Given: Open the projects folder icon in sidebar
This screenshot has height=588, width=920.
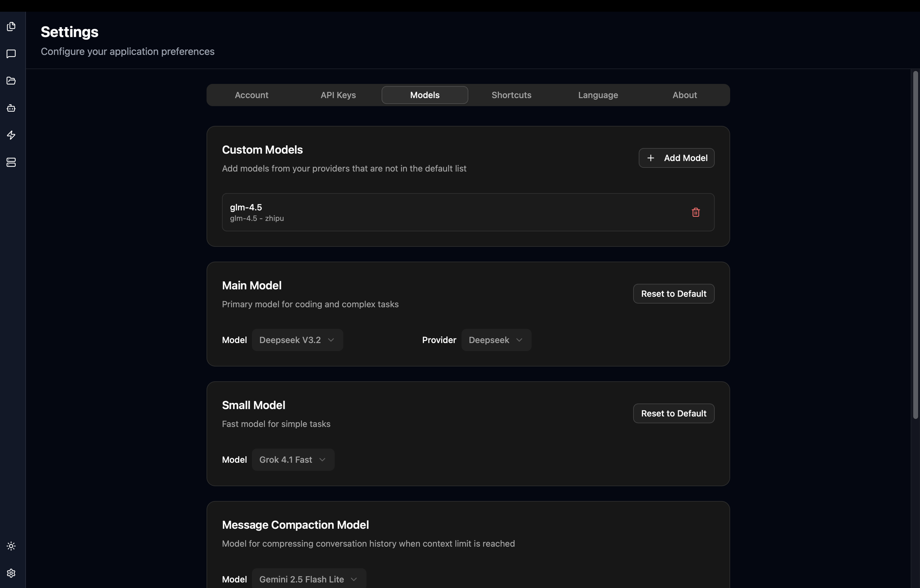Looking at the screenshot, I should tap(11, 81).
